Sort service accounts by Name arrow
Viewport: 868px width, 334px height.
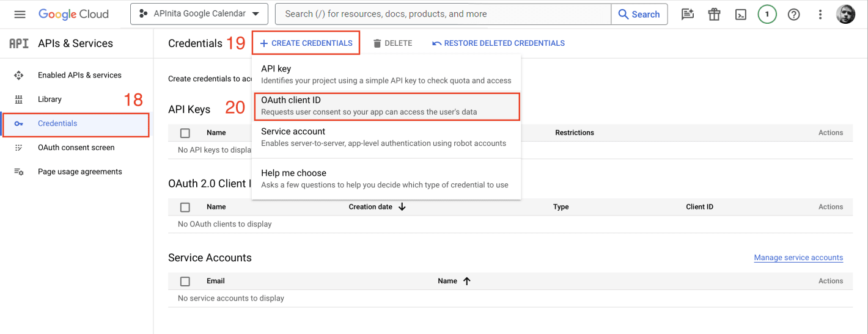[467, 281]
